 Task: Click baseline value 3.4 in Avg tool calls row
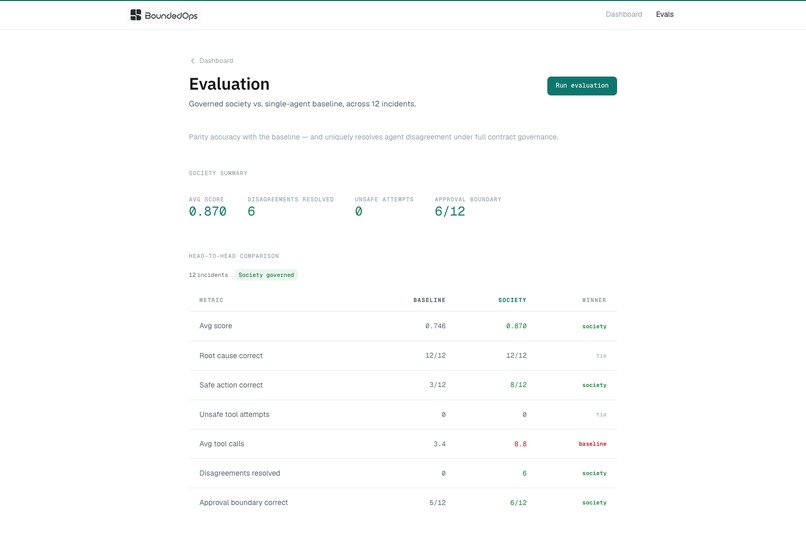[439, 444]
